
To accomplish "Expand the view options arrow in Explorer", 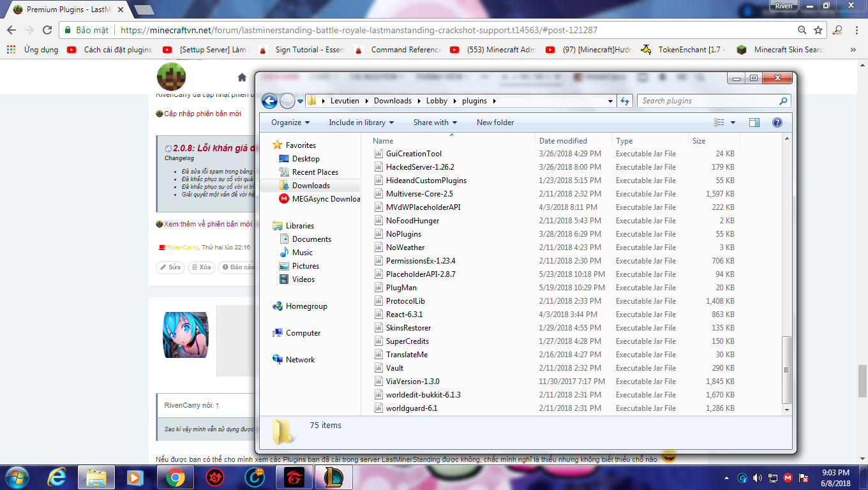I will (733, 122).
